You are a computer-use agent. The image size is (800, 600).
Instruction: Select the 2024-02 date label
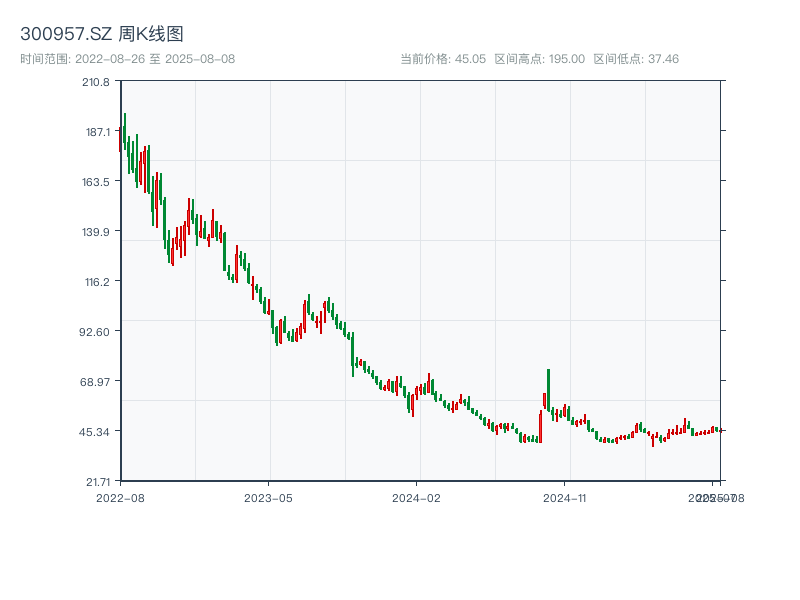pyautogui.click(x=415, y=497)
